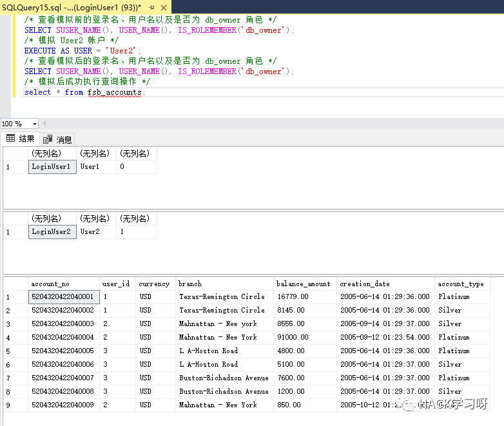Select balance cell 8145.00
Image resolution: width=504 pixels, height=426 pixels.
[x=305, y=310]
